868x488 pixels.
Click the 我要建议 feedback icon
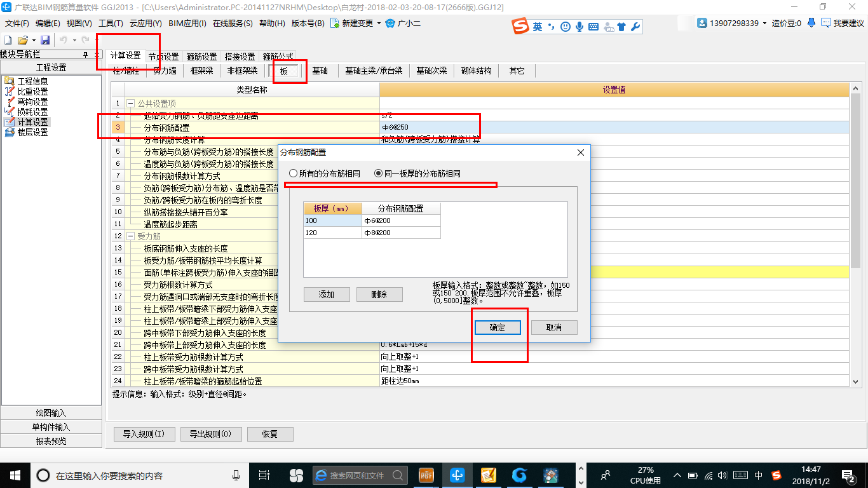tap(826, 23)
